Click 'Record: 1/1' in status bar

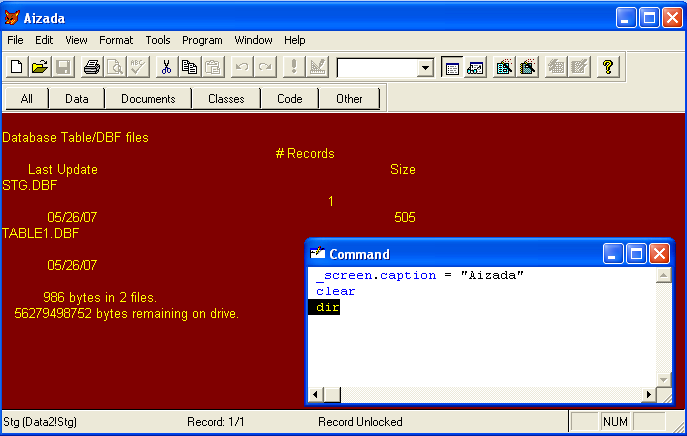pyautogui.click(x=216, y=422)
